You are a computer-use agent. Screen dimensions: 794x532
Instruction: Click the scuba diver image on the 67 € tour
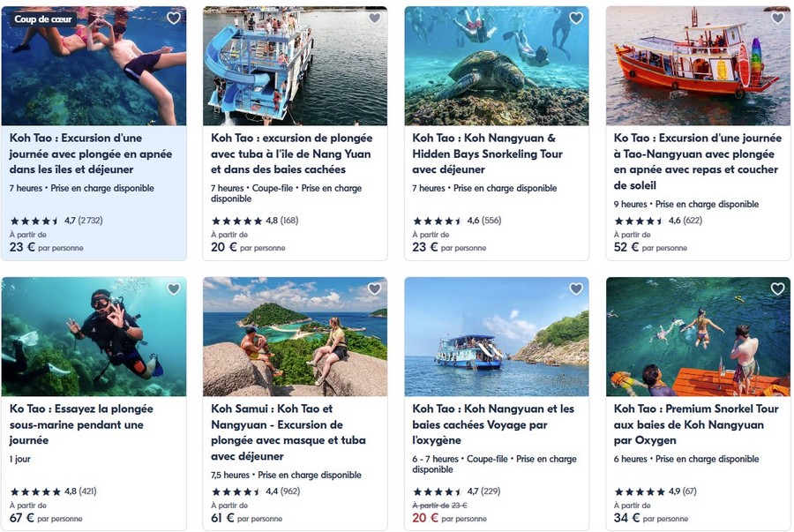click(94, 335)
